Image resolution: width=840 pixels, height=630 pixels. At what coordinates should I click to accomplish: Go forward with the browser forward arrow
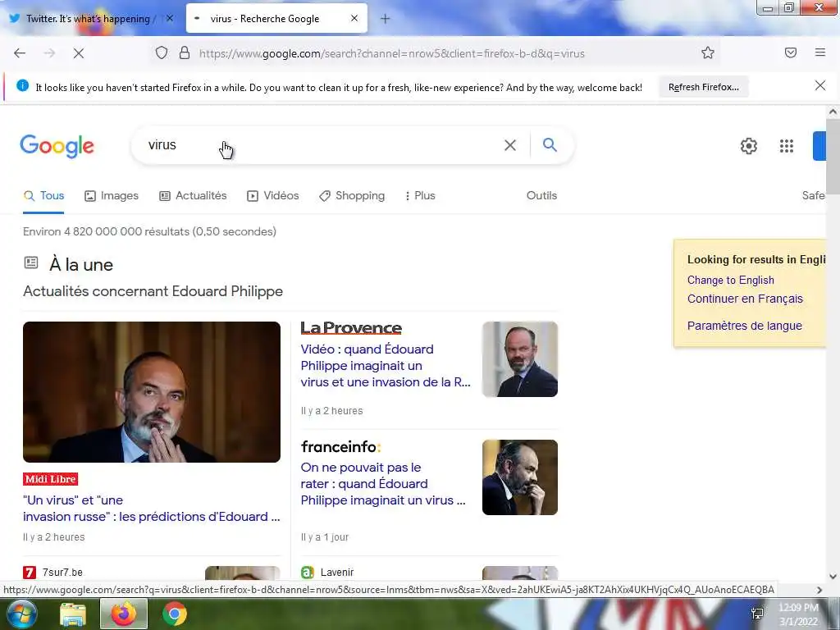coord(49,53)
